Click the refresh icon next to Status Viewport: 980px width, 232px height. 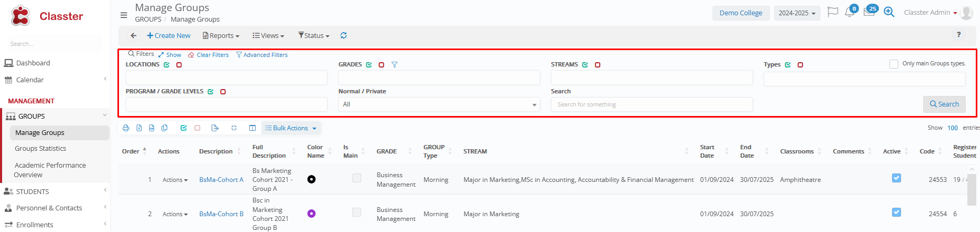tap(343, 36)
